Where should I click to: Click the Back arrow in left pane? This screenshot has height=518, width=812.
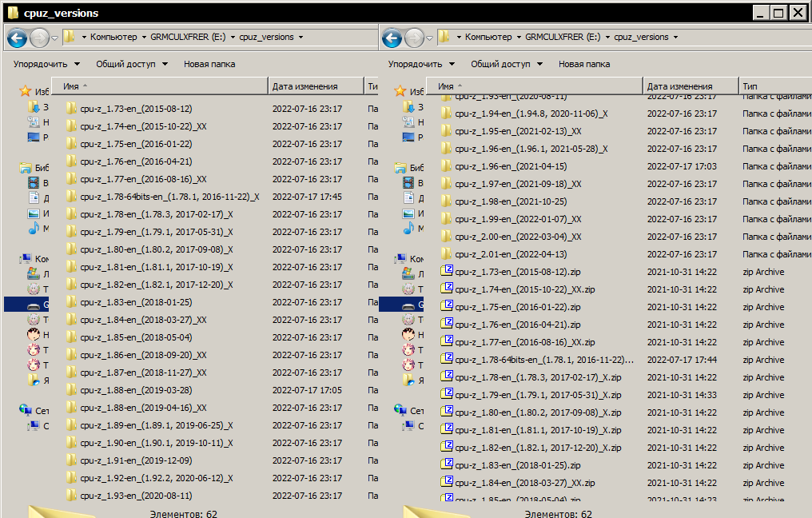[x=17, y=38]
